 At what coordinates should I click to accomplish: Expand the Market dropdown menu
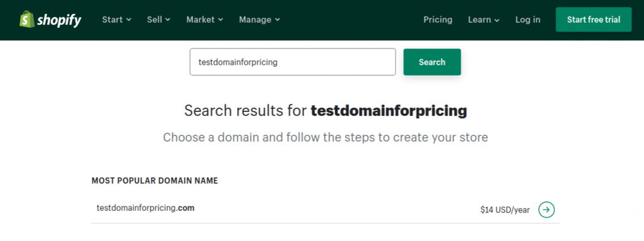[x=204, y=20]
